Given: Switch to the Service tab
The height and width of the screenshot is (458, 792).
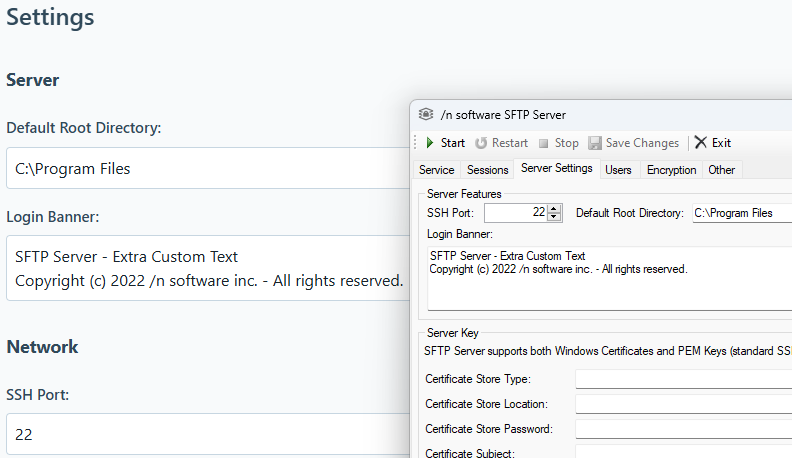Looking at the screenshot, I should point(436,170).
